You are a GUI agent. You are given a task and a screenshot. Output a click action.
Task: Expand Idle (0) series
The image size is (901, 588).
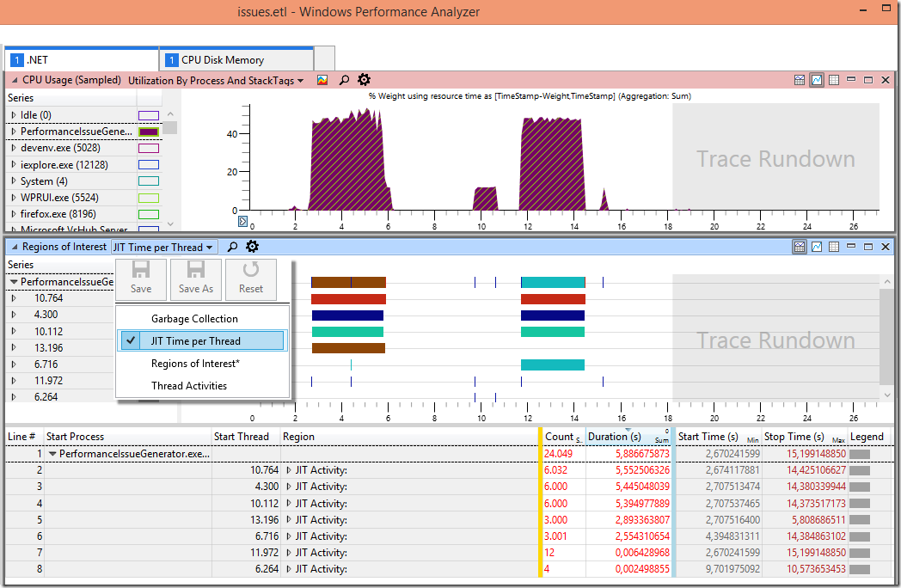[13, 115]
